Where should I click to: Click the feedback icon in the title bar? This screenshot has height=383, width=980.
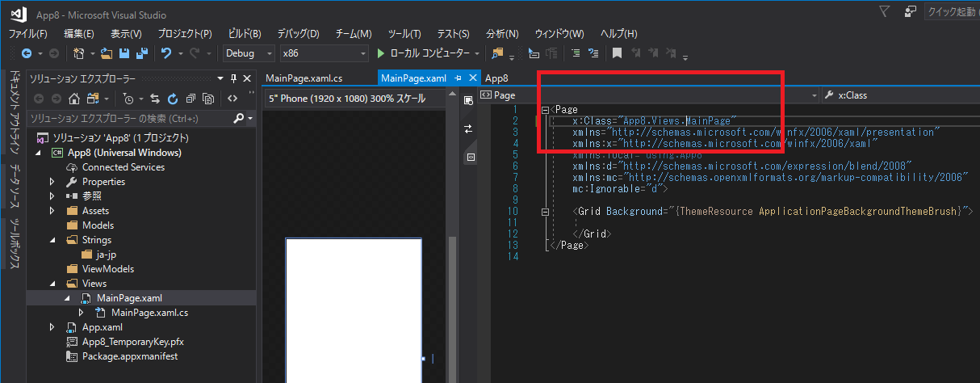[911, 11]
